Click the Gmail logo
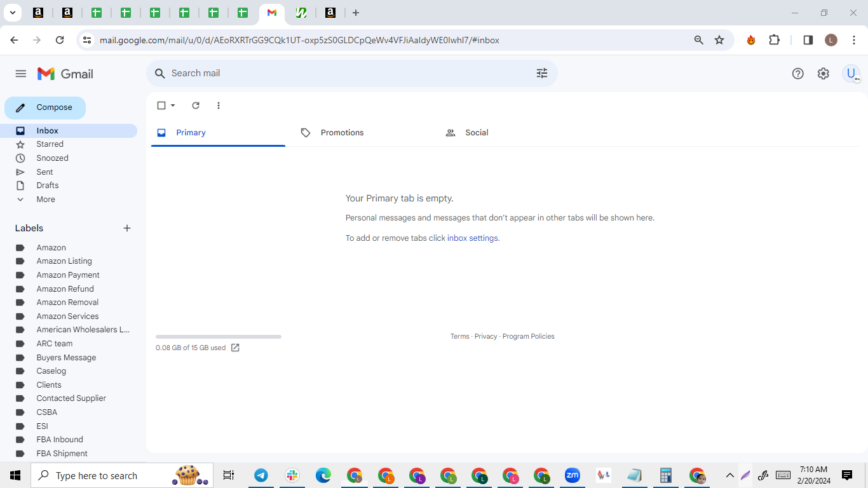 pos(65,74)
